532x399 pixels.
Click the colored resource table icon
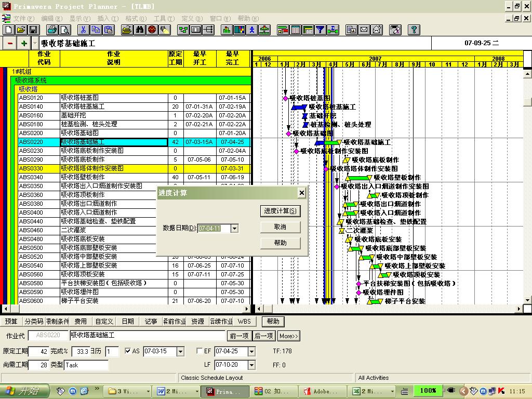point(239,30)
